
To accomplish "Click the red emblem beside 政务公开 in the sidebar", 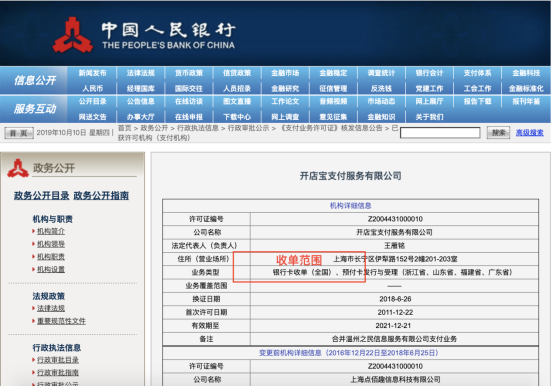I will click(18, 168).
